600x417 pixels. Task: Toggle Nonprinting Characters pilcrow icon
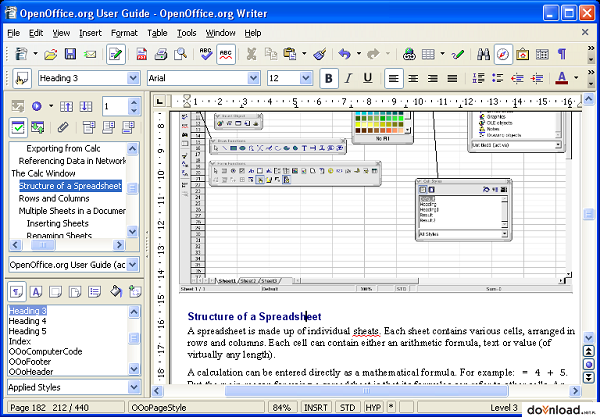click(x=562, y=54)
